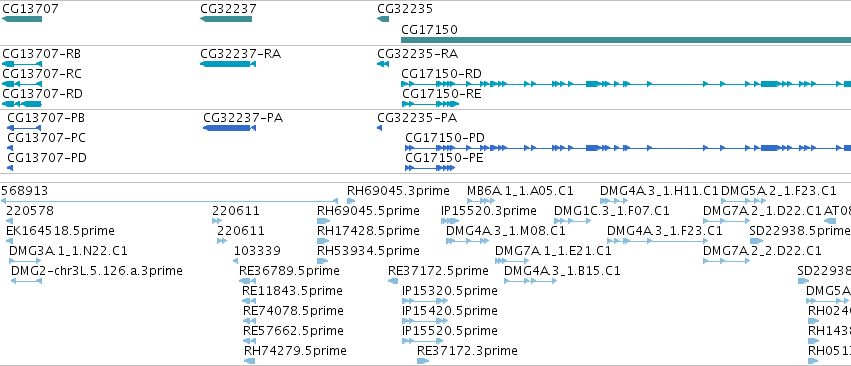Select the IP15520.3prime EST label
The height and width of the screenshot is (366, 851).
489,211
